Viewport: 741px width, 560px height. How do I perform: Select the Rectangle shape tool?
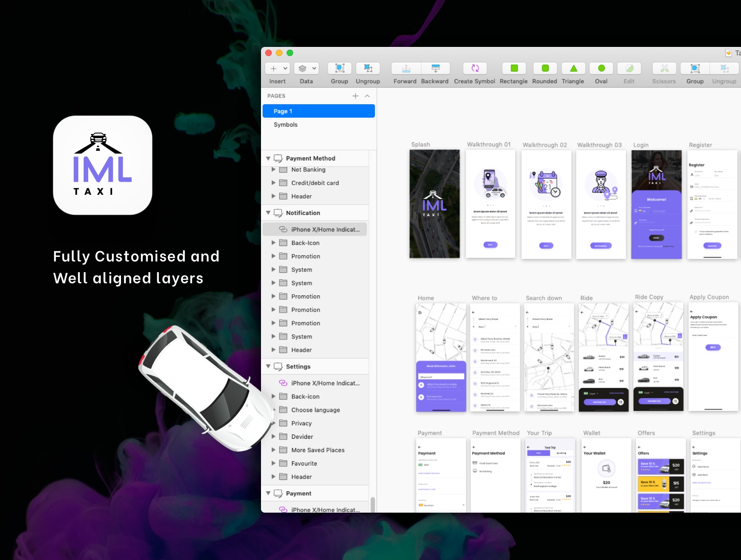coord(514,68)
